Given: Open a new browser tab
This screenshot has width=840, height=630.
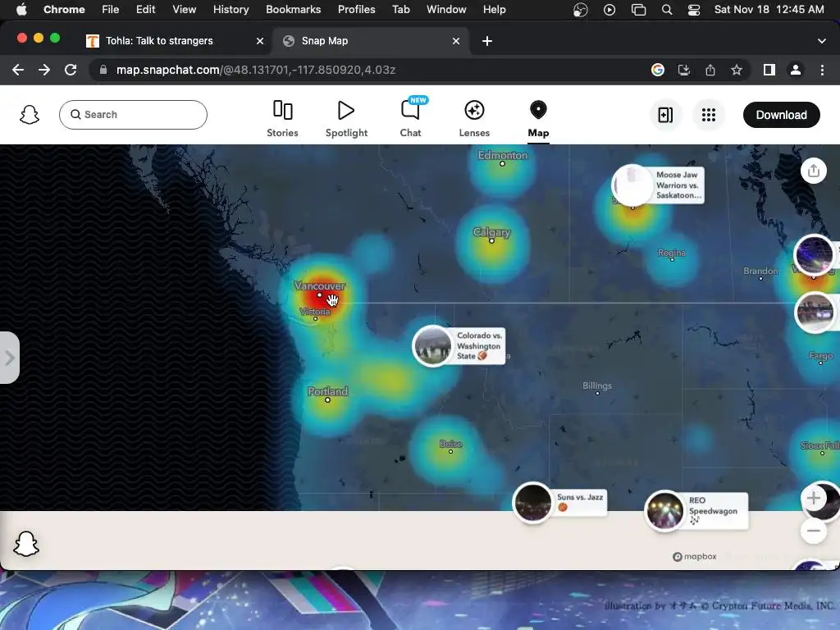Looking at the screenshot, I should (487, 41).
